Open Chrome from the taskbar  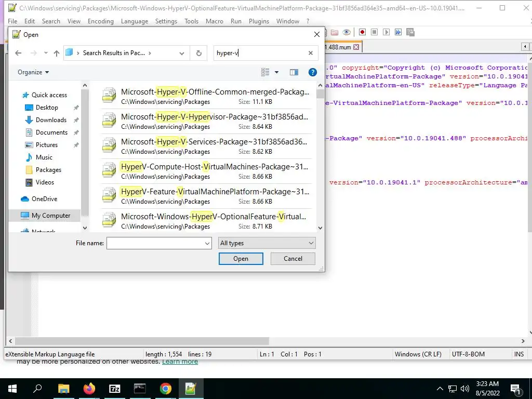point(166,389)
